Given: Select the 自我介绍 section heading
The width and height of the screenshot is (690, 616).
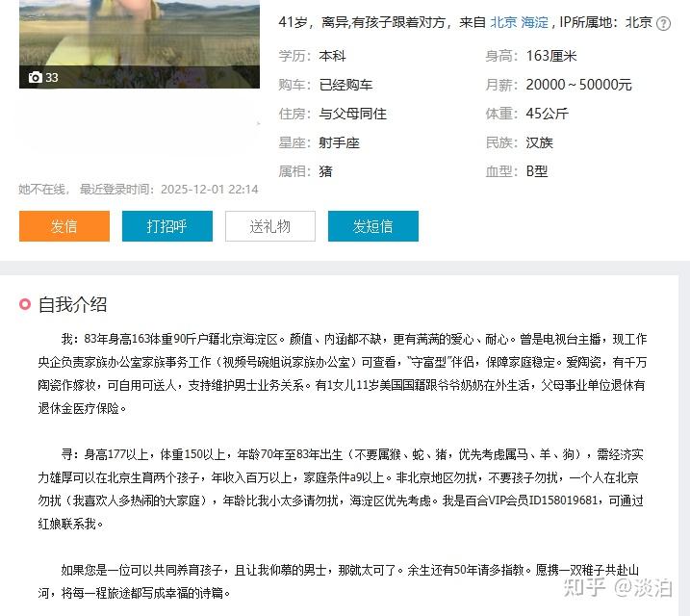Looking at the screenshot, I should [72, 304].
